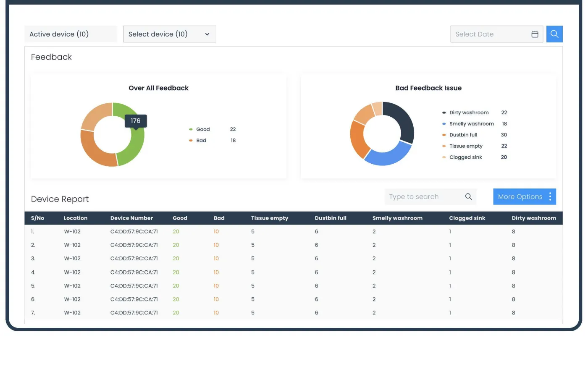Click Clogged sink count 20 in legend

tap(504, 157)
